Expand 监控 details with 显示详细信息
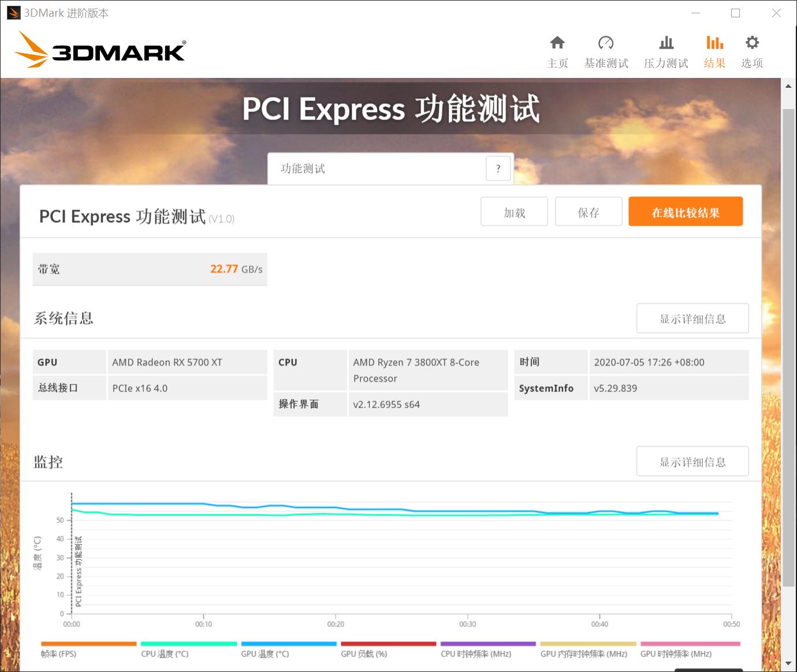This screenshot has width=797, height=672. pyautogui.click(x=692, y=461)
